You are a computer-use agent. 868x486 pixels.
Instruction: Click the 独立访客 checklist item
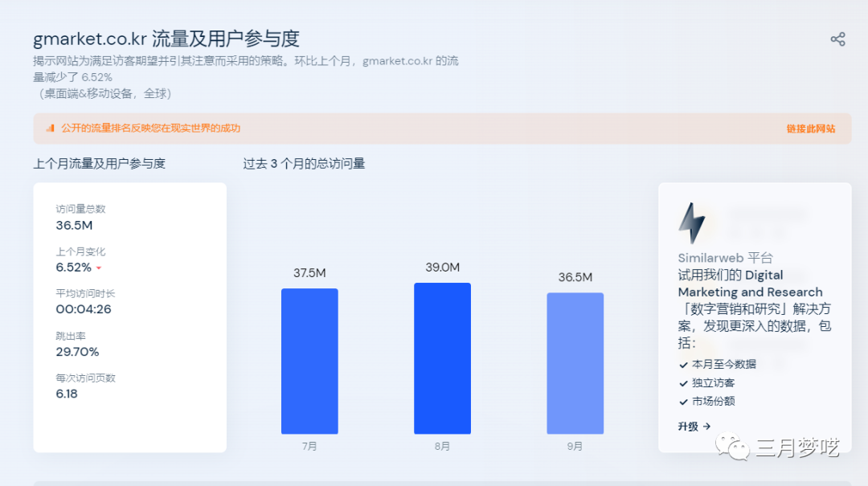(712, 383)
